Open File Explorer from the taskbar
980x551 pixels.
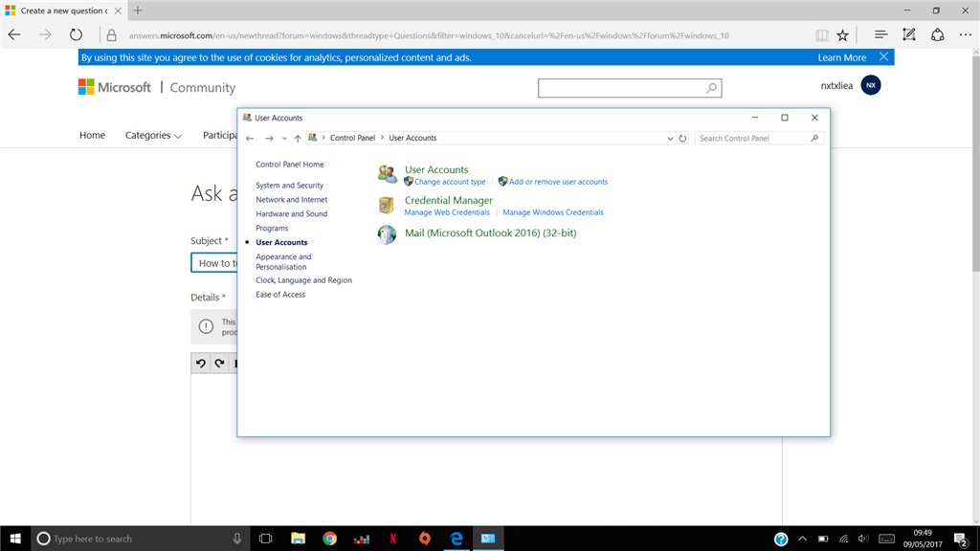coord(299,539)
